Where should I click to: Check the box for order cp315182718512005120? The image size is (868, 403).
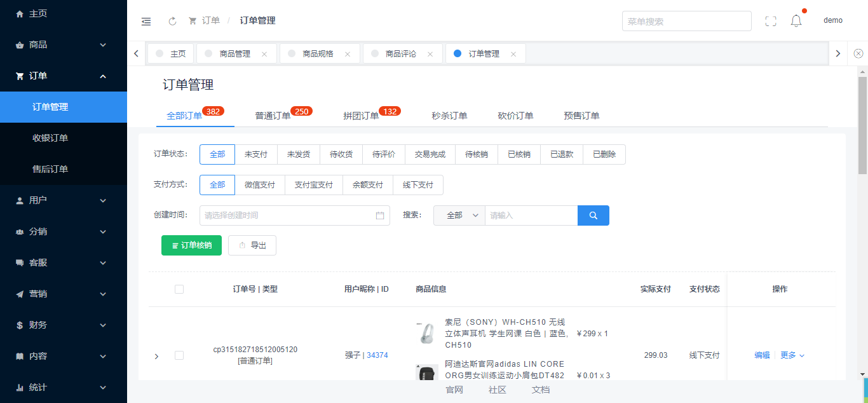point(179,355)
